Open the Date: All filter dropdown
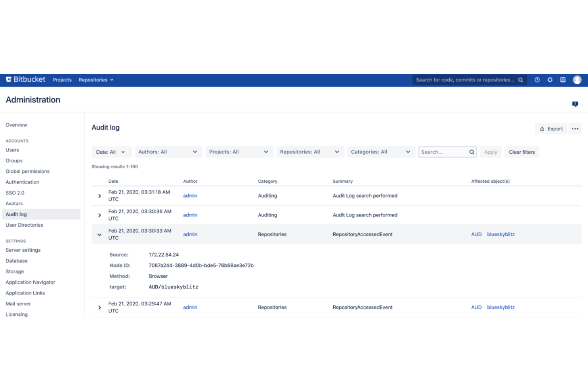This screenshot has width=588, height=392. tap(111, 152)
